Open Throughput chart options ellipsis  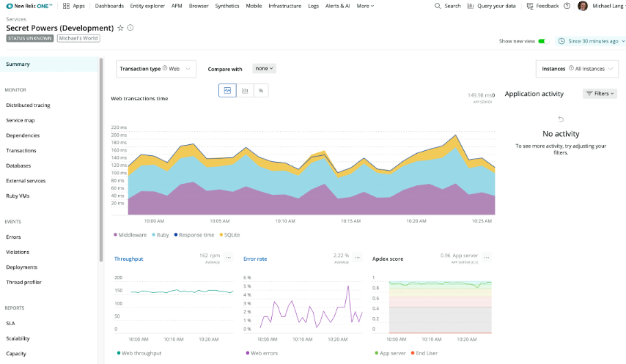pos(229,258)
